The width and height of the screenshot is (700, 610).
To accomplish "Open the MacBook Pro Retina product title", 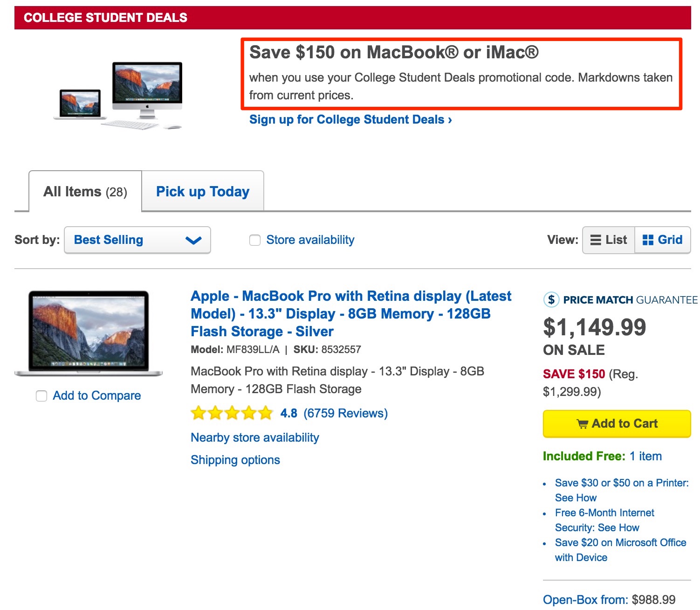I will click(350, 313).
